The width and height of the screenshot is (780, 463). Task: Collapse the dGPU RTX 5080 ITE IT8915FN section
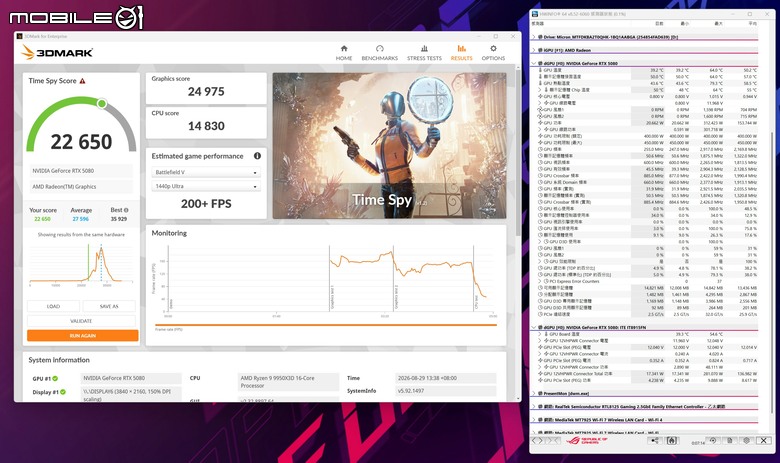pyautogui.click(x=534, y=328)
